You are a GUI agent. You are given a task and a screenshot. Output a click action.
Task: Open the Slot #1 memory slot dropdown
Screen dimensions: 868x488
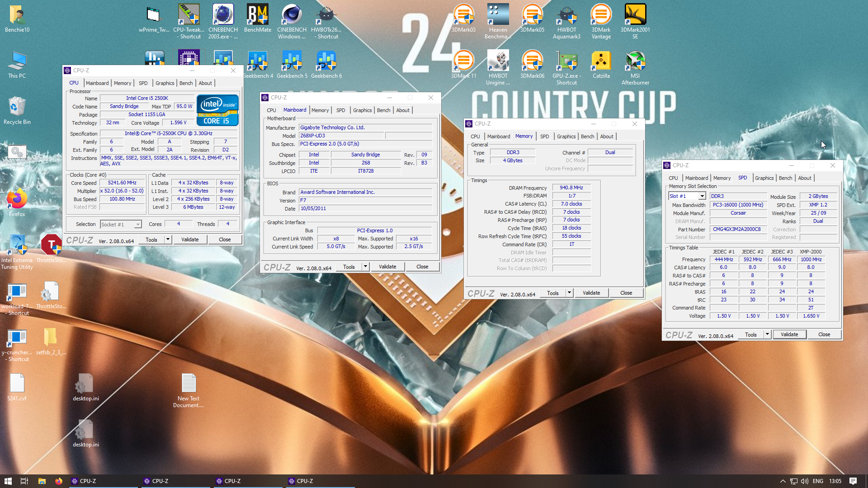pos(687,196)
